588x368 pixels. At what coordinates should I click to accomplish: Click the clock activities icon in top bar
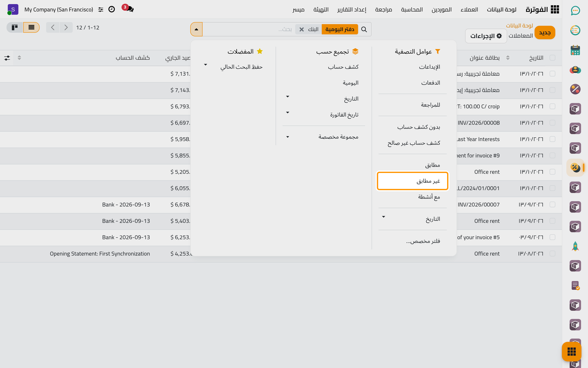[112, 9]
